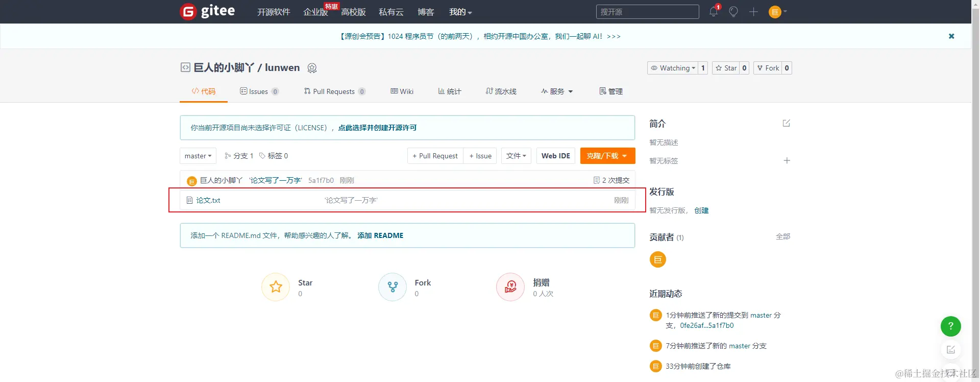Switch to the 统计 tab
The image size is (980, 382).
tap(450, 91)
